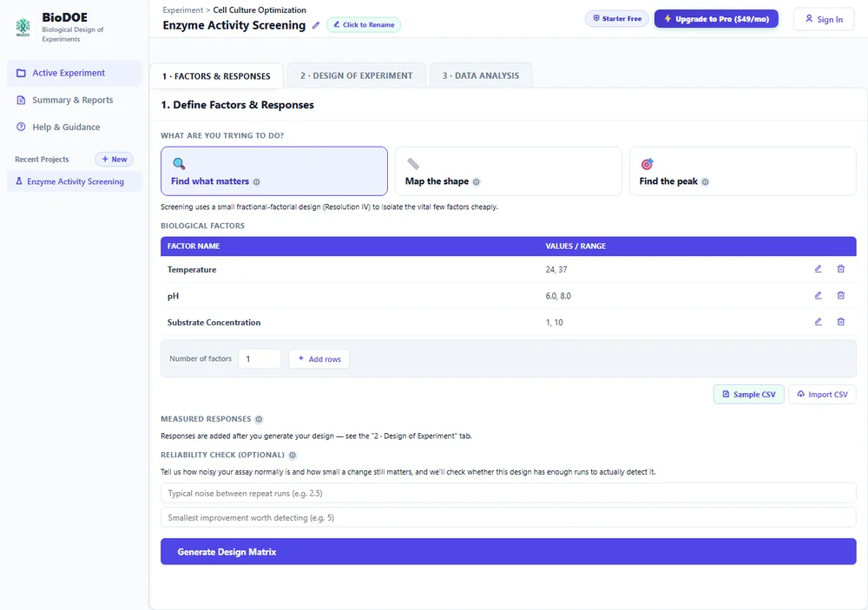The image size is (868, 610).
Task: Select the Map the shape goal card
Action: [508, 171]
